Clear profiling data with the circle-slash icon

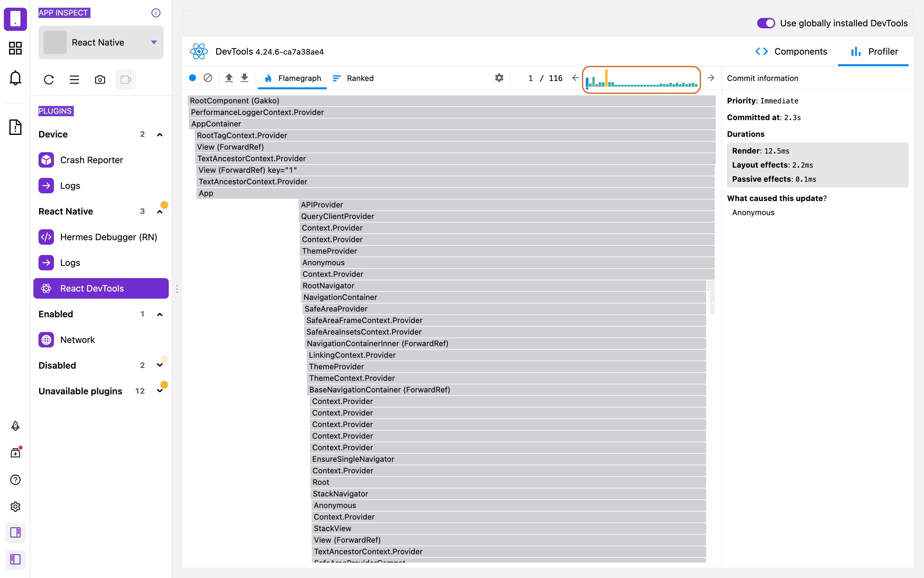[208, 78]
